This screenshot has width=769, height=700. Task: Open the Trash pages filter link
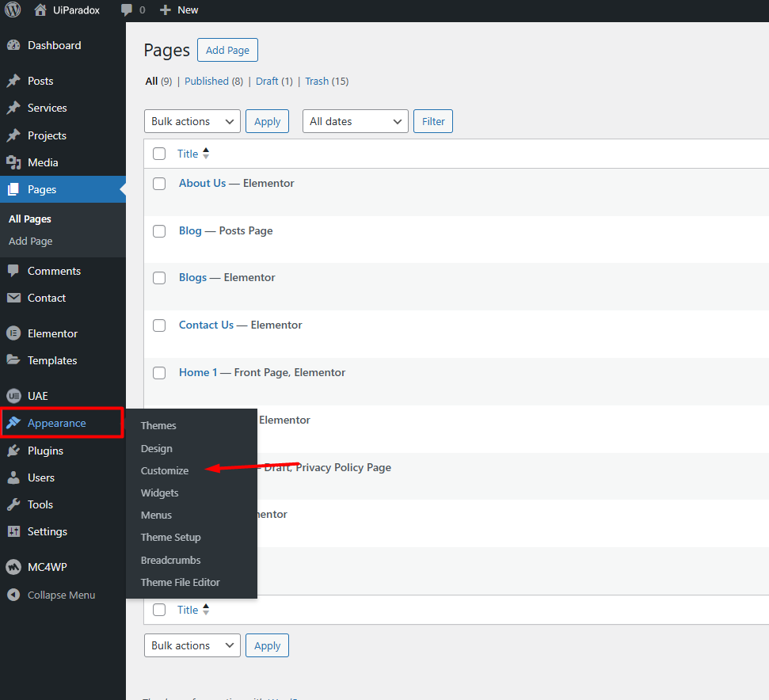tap(316, 81)
